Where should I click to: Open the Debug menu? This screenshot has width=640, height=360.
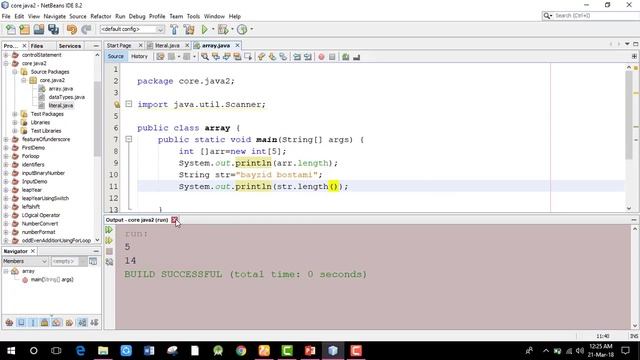pyautogui.click(x=137, y=16)
